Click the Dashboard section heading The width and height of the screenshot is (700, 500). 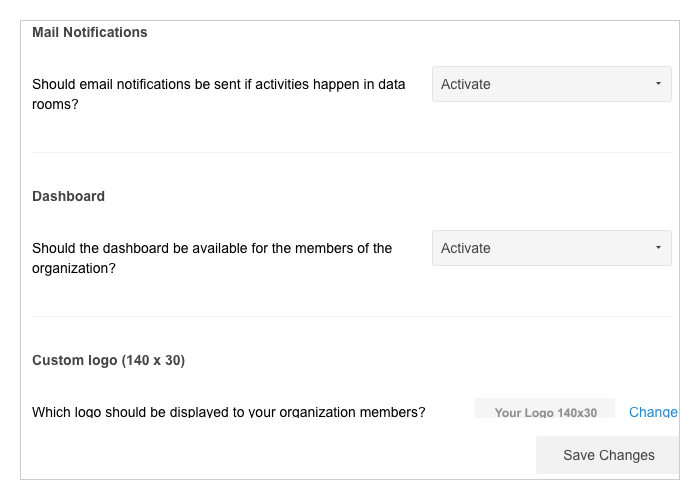pos(68,196)
